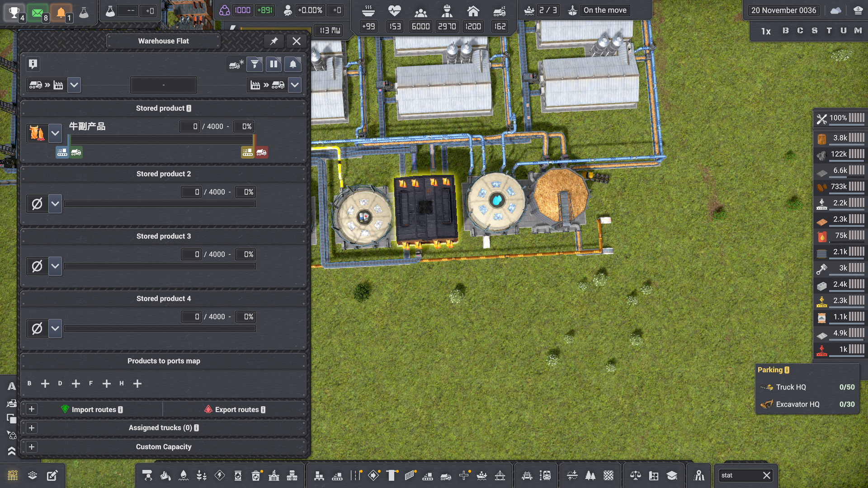Click the Stored product 2 storage bar
The image size is (868, 488).
pyautogui.click(x=160, y=204)
